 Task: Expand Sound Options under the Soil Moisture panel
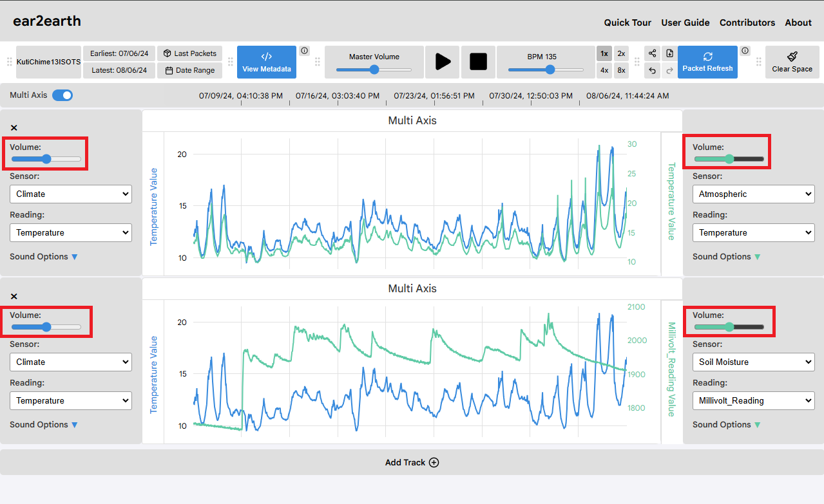[x=727, y=424]
